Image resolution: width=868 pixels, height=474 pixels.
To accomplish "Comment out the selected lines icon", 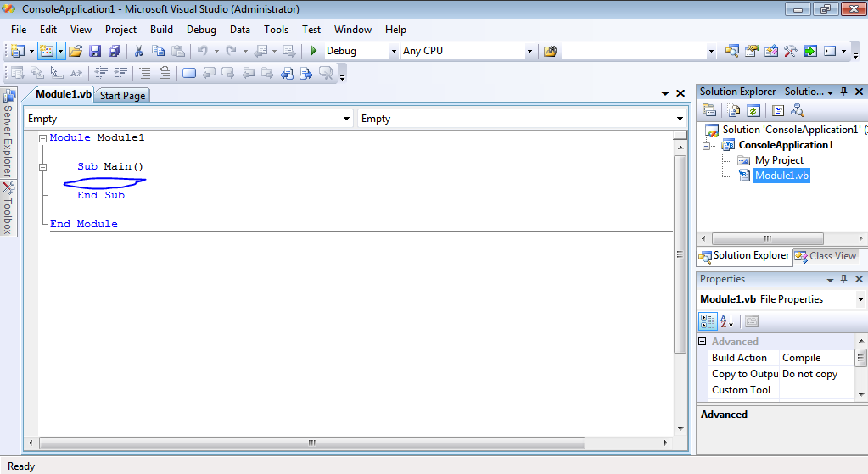I will (145, 72).
